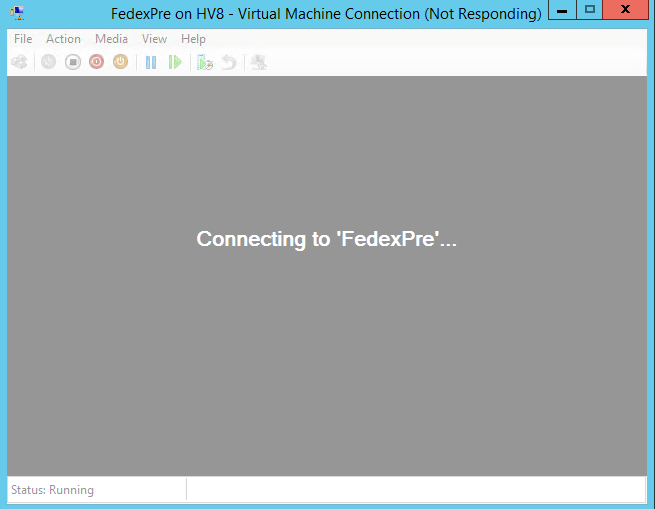Close the FedexPre connection window
The image size is (655, 509).
click(625, 10)
